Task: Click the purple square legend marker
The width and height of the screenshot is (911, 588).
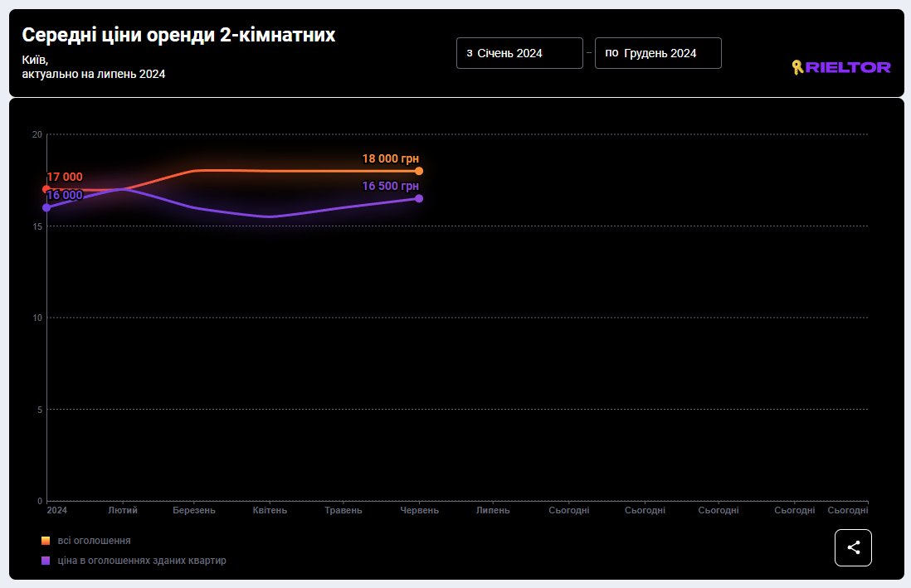Action: (46, 561)
